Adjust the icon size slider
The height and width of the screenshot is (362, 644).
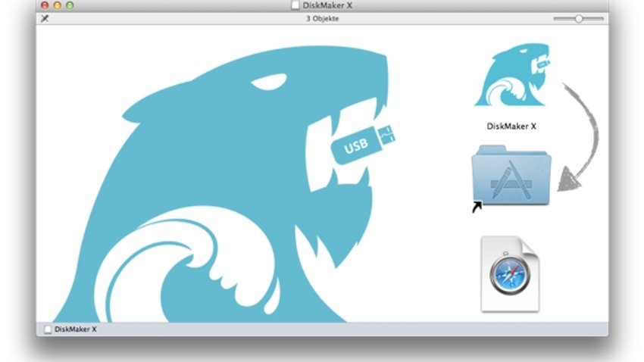point(579,18)
